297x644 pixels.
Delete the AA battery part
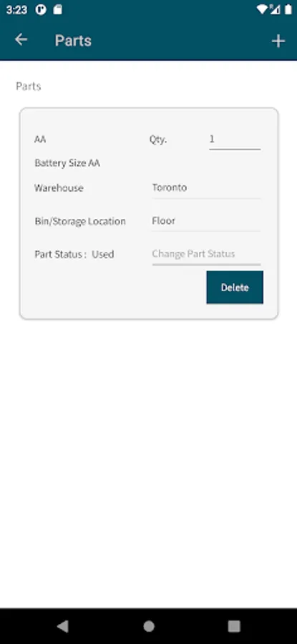(x=235, y=287)
